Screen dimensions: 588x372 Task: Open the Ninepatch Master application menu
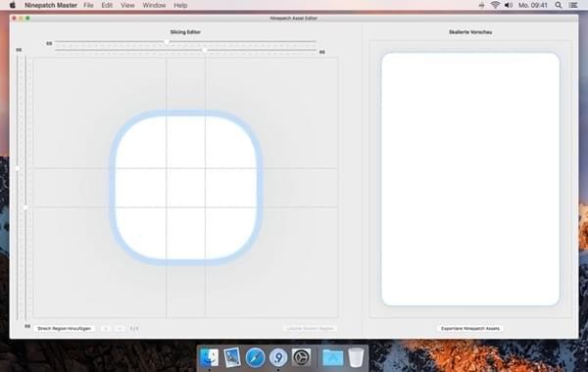click(x=51, y=5)
